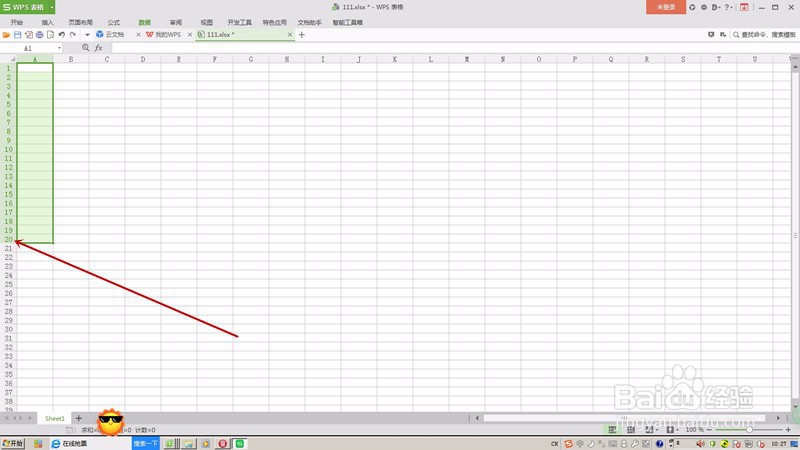This screenshot has height=450, width=800.
Task: Select the 审阅 ribbon tab
Action: click(176, 22)
